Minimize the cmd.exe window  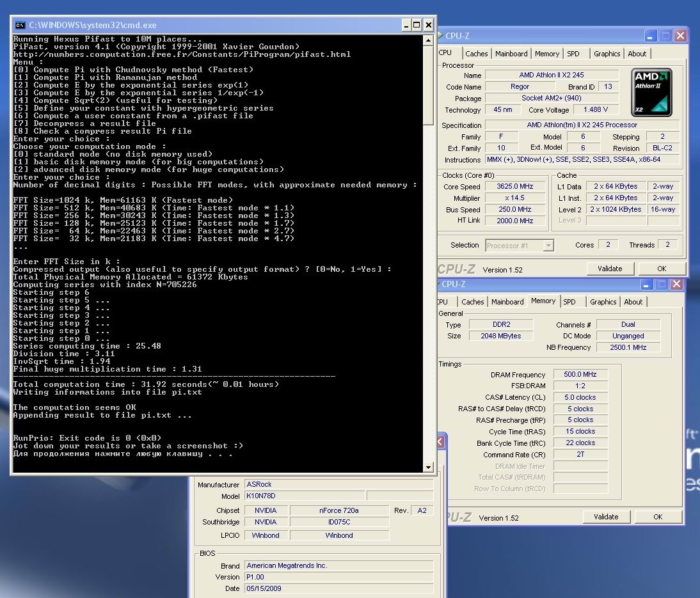[x=406, y=25]
